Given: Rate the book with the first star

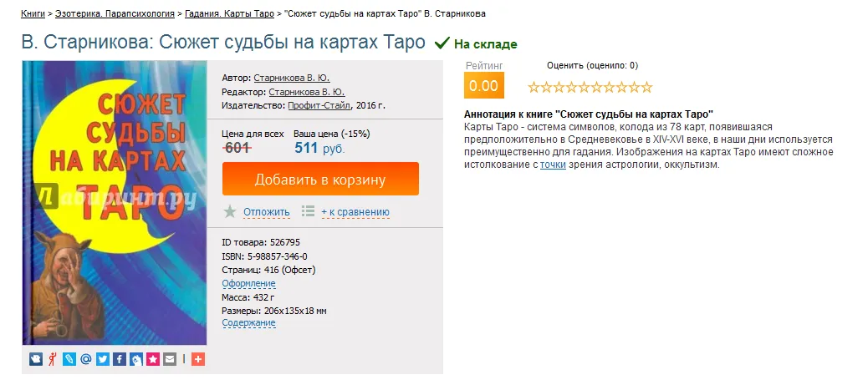Looking at the screenshot, I should 534,87.
